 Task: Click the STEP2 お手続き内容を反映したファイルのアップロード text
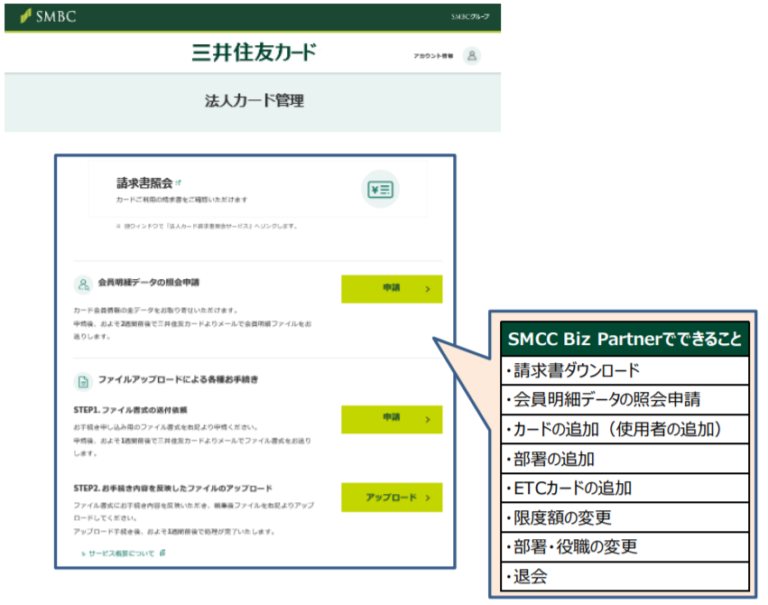point(173,488)
